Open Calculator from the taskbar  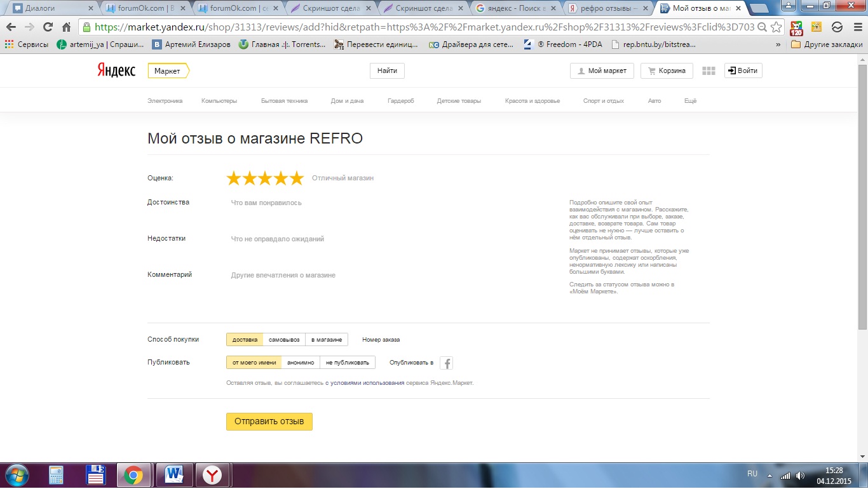[x=56, y=476]
